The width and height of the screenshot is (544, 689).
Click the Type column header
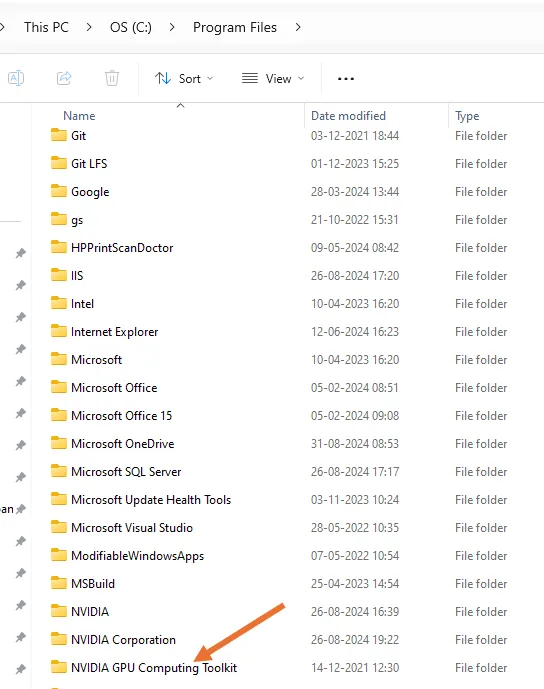467,116
